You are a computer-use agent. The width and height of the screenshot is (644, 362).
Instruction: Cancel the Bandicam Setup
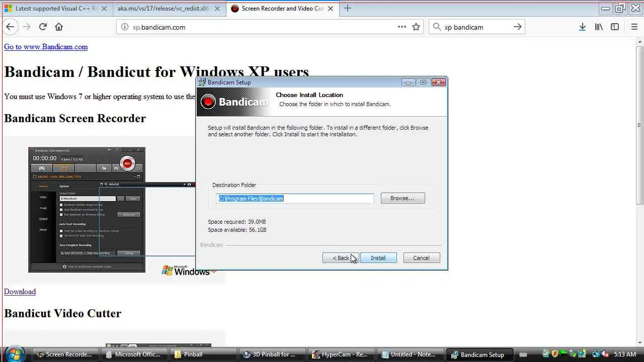pyautogui.click(x=422, y=258)
